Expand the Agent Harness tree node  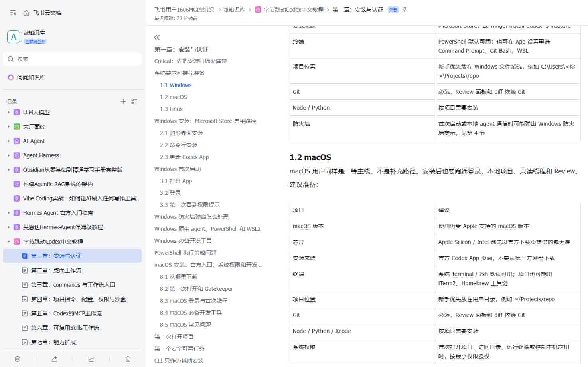tap(9, 155)
